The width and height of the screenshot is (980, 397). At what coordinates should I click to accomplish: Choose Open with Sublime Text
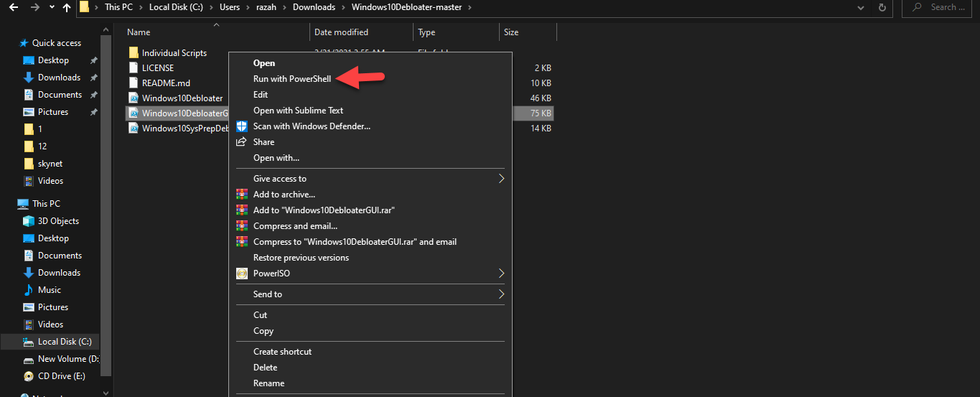point(298,111)
